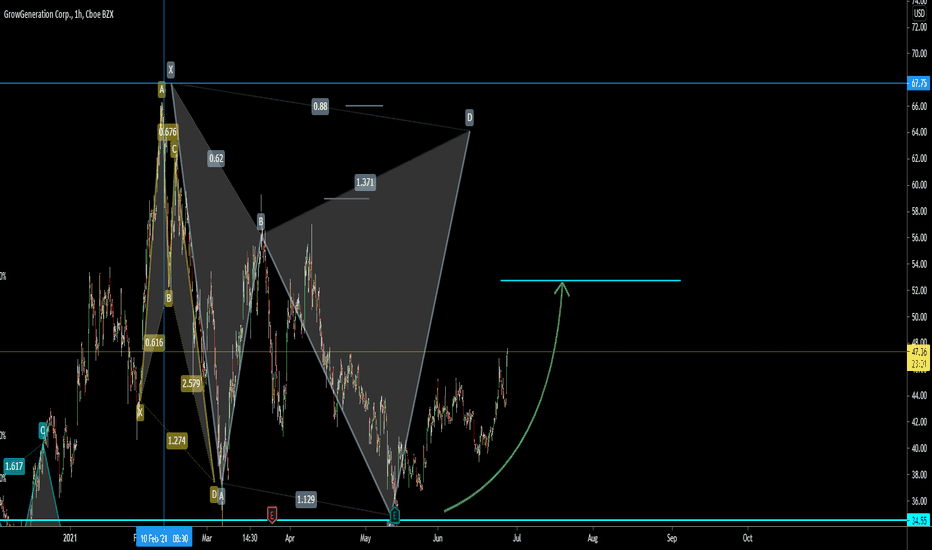Click the Mar label on time axis
The height and width of the screenshot is (550, 932).
coord(206,538)
